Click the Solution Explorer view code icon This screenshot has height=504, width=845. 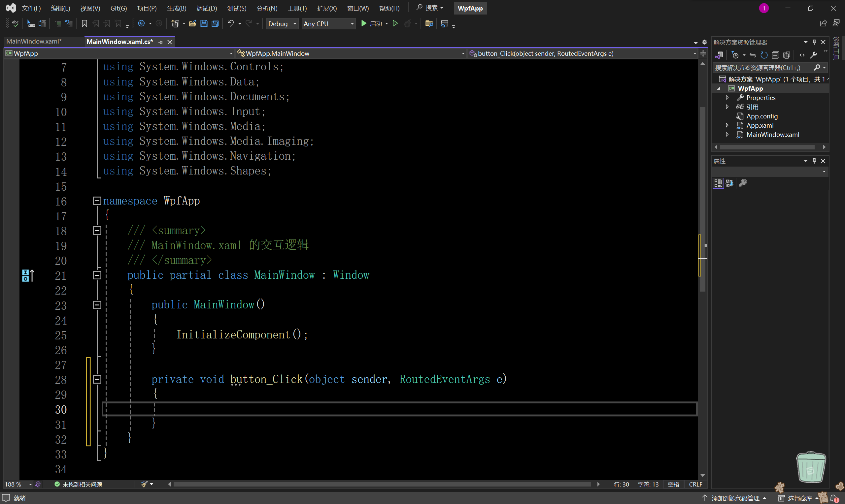[x=802, y=55]
